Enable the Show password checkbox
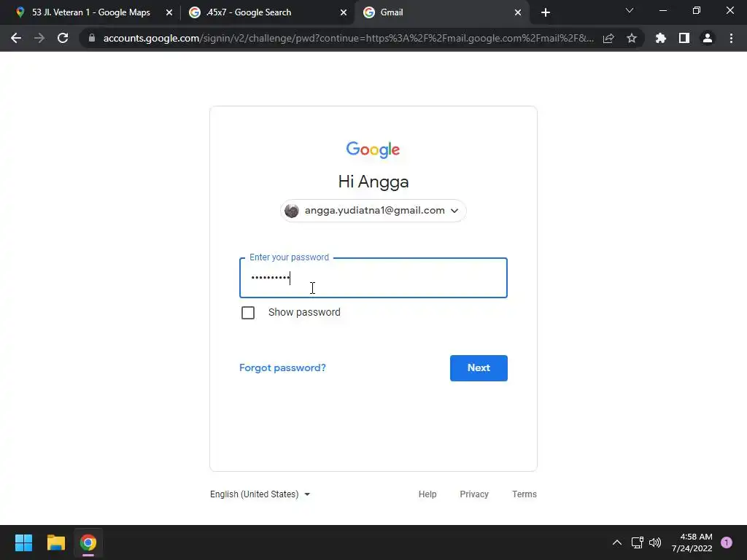Viewport: 747px width, 560px height. [248, 313]
